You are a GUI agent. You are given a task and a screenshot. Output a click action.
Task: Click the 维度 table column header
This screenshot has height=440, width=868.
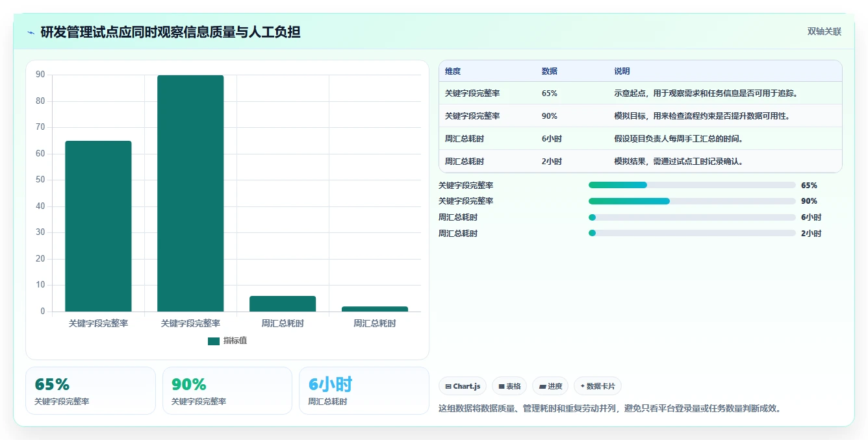453,71
